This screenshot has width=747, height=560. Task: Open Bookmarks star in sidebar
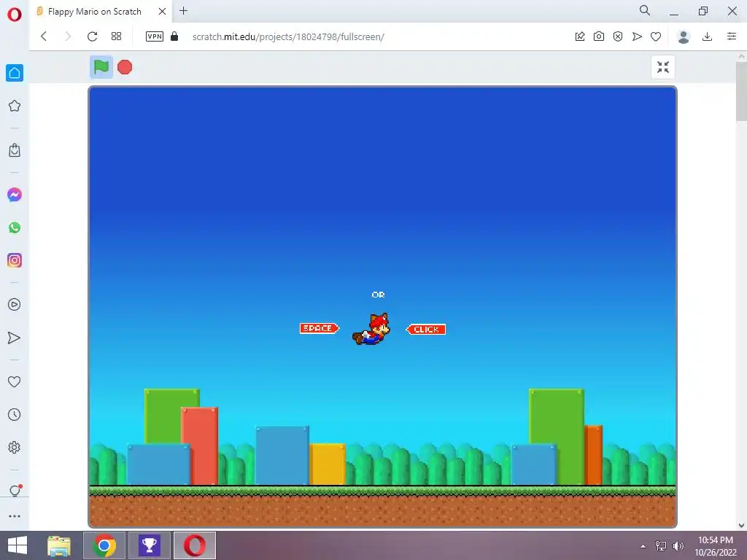(x=15, y=106)
